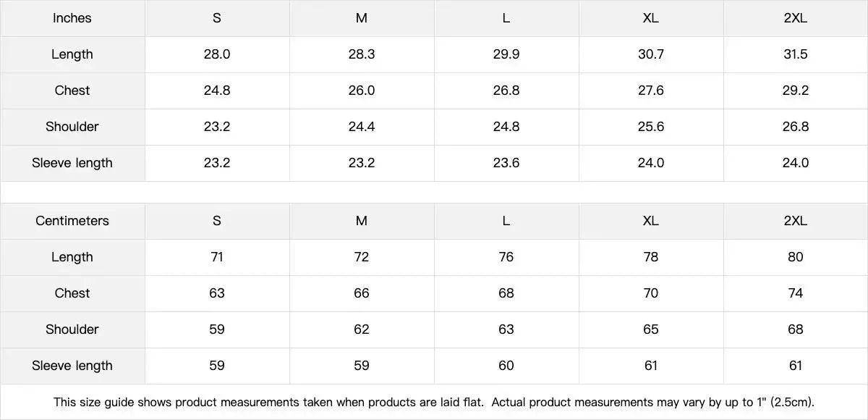Image resolution: width=868 pixels, height=420 pixels.
Task: Click the 60 sleeve length value for L
Action: [x=506, y=366]
